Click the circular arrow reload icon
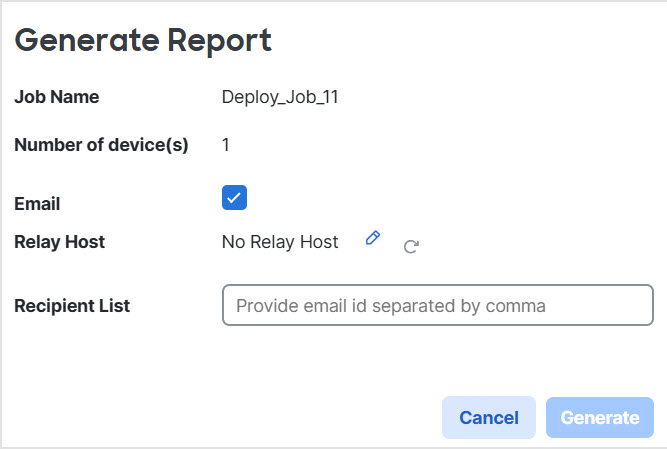This screenshot has height=449, width=667. pyautogui.click(x=410, y=246)
